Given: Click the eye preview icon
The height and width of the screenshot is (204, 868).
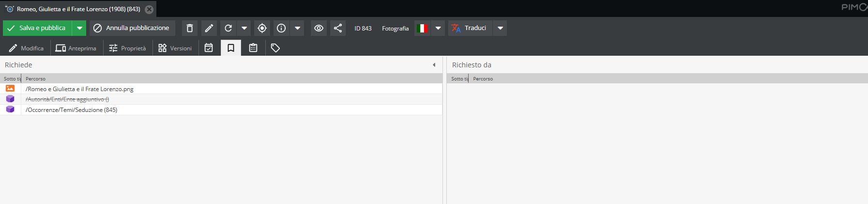Looking at the screenshot, I should [319, 28].
